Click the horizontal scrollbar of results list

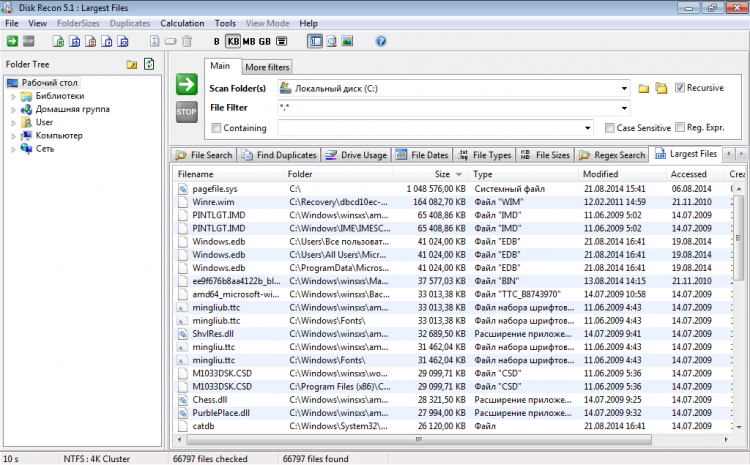[x=419, y=439]
